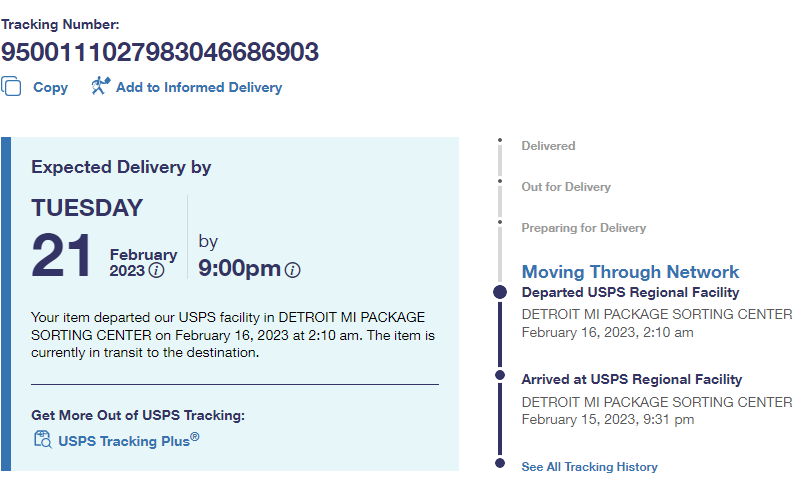The width and height of the screenshot is (807, 479).
Task: Click the Out for Delivery status label
Action: pyautogui.click(x=566, y=187)
